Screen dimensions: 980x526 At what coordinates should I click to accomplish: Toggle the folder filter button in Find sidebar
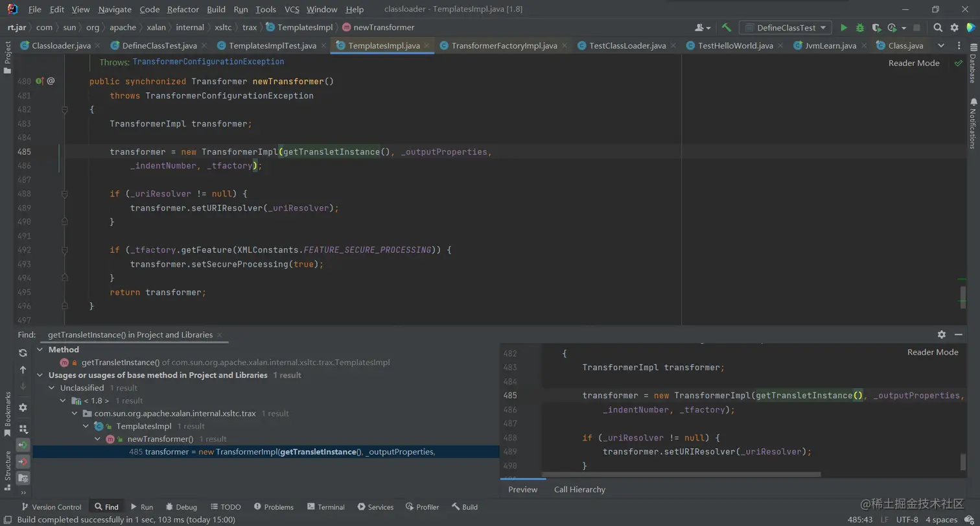click(23, 477)
